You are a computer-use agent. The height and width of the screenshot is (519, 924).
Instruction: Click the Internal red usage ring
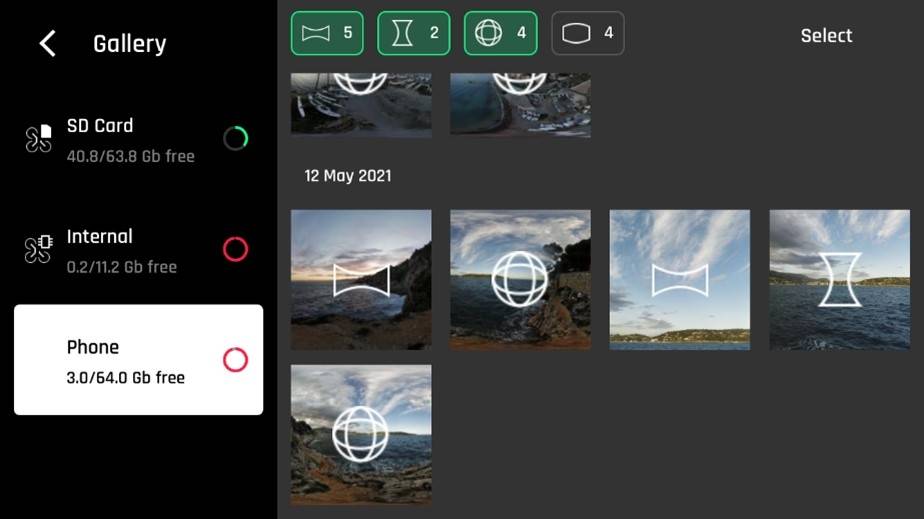point(235,249)
